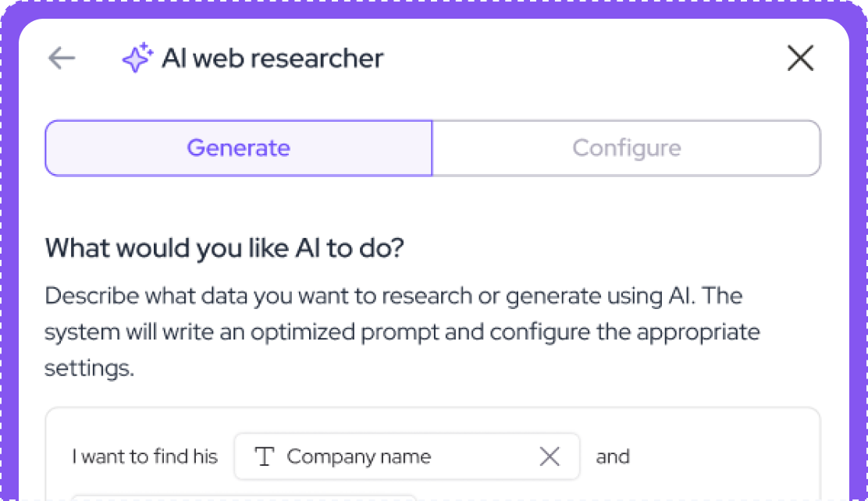
Task: Click the word 'settings.' in the description
Action: tap(90, 368)
